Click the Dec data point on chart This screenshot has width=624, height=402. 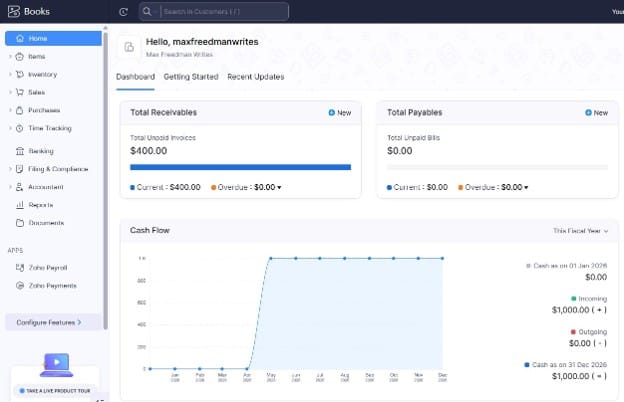point(442,258)
